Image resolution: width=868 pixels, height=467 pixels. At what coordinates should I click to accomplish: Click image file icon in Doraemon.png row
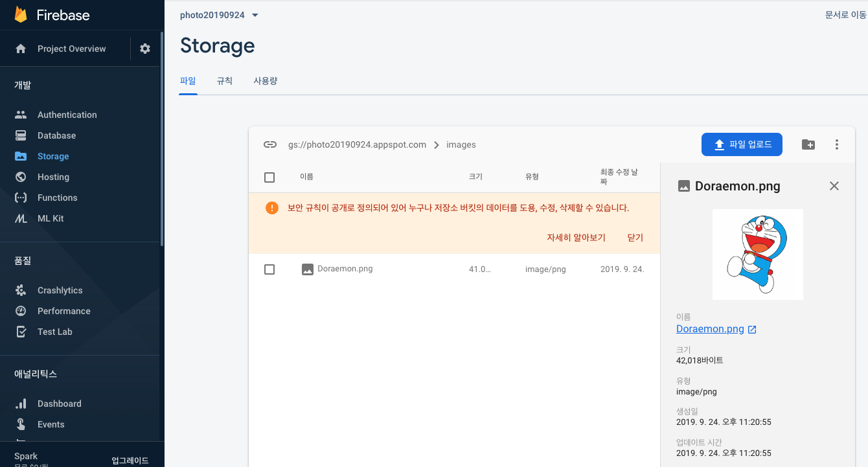coord(308,269)
